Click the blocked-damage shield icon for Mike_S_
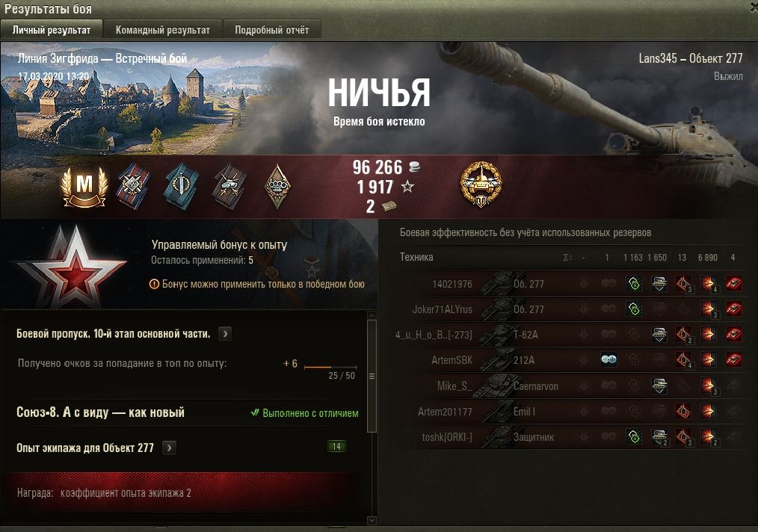758x532 pixels. point(659,385)
